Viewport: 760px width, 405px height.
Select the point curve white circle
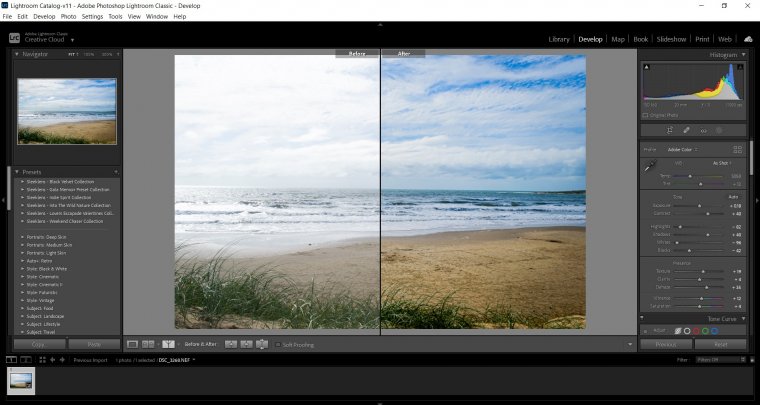point(687,331)
